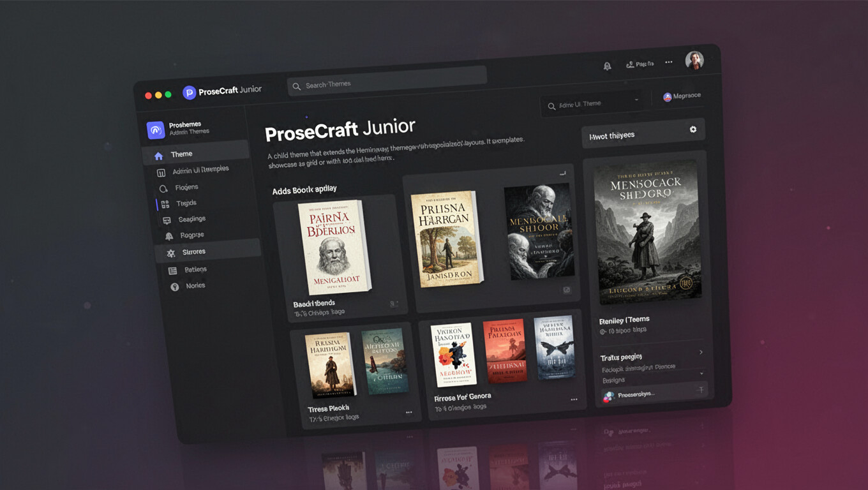
Task: Open the three-dot menu in top bar
Action: [x=669, y=63]
